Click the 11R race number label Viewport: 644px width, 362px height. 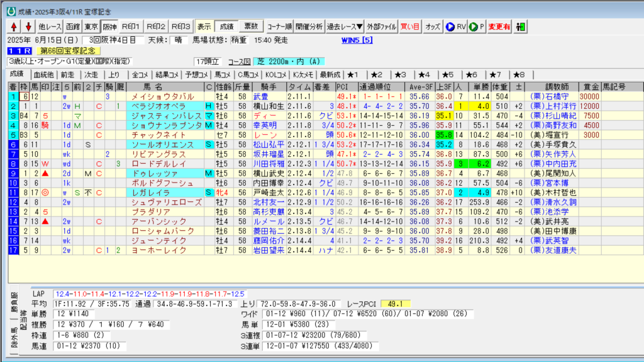[x=19, y=51]
